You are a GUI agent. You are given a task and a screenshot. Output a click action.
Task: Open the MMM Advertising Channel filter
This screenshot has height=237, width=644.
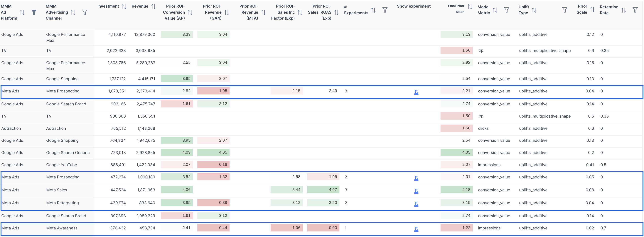[x=85, y=12]
